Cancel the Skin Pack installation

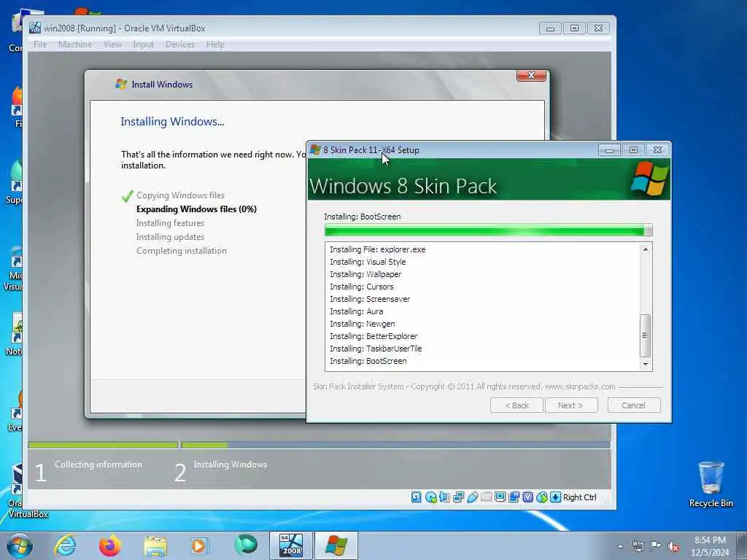(634, 405)
